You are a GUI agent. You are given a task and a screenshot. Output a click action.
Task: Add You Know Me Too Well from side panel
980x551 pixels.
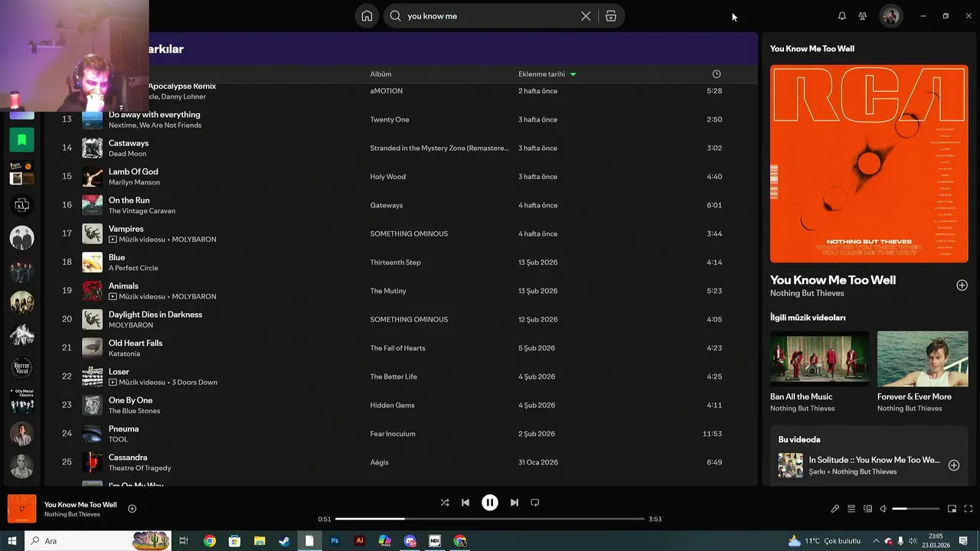coord(962,285)
